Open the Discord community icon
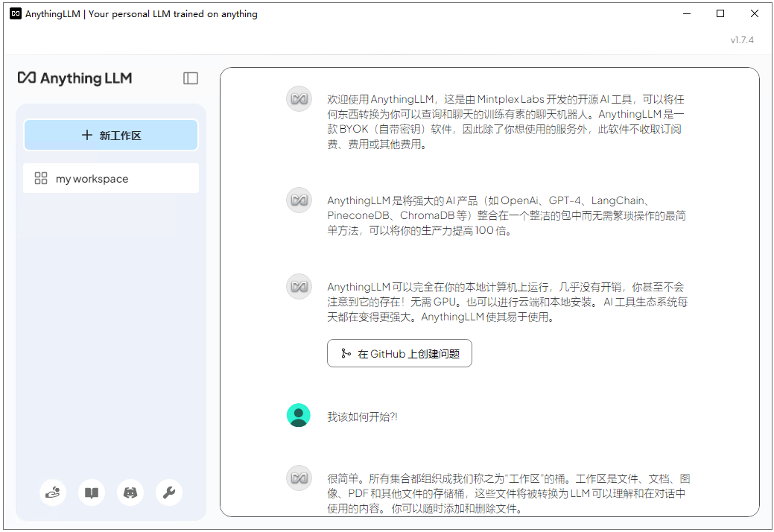774x532 pixels. (x=130, y=492)
